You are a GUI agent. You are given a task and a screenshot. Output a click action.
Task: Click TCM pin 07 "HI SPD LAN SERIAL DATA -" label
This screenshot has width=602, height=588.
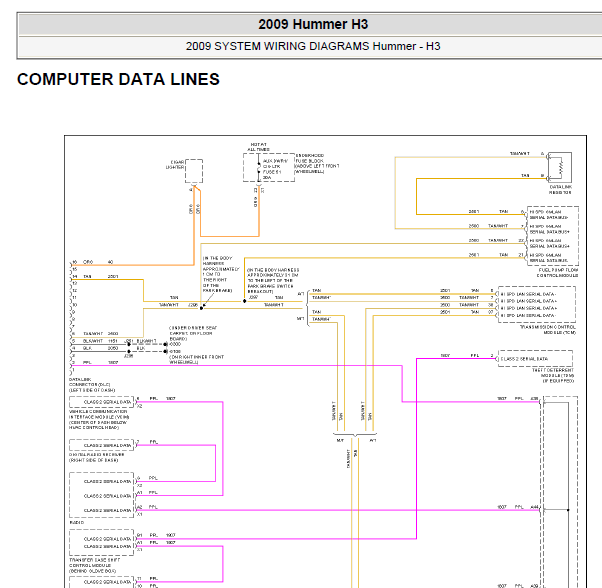pyautogui.click(x=528, y=315)
